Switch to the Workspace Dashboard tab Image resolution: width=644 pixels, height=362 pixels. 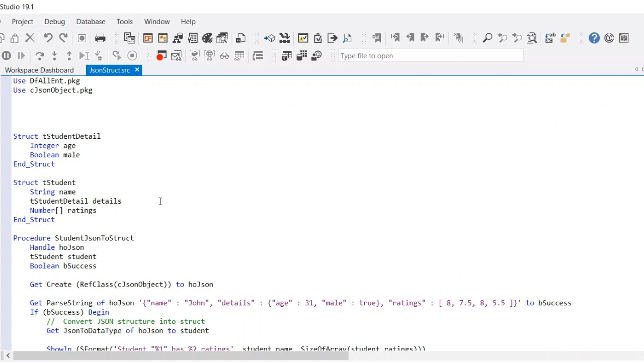pyautogui.click(x=39, y=70)
